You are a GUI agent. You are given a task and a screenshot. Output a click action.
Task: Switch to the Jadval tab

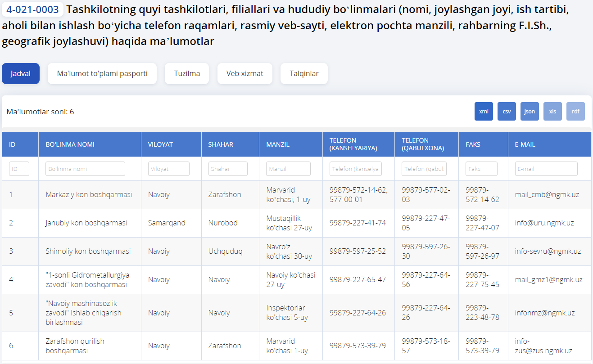(x=21, y=73)
